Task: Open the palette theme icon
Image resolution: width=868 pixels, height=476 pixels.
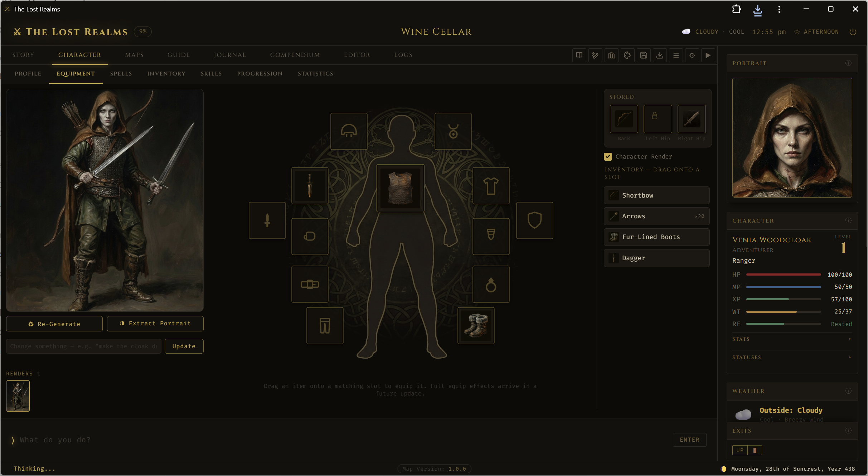Action: pyautogui.click(x=627, y=55)
